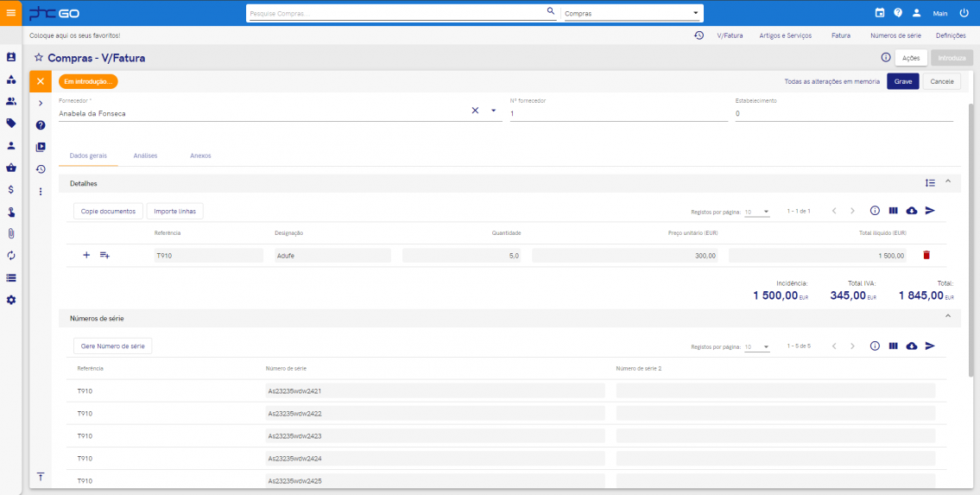Open the calendar icon in header
Screen dimensions: 980x495
pos(880,13)
